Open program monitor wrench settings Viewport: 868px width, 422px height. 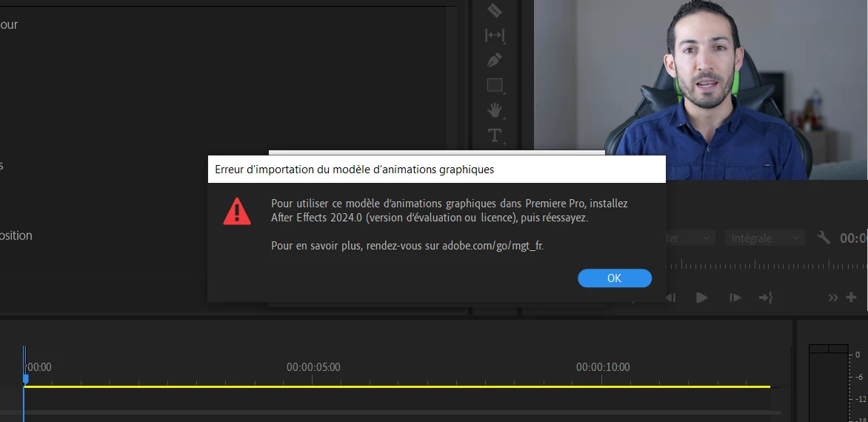(824, 238)
